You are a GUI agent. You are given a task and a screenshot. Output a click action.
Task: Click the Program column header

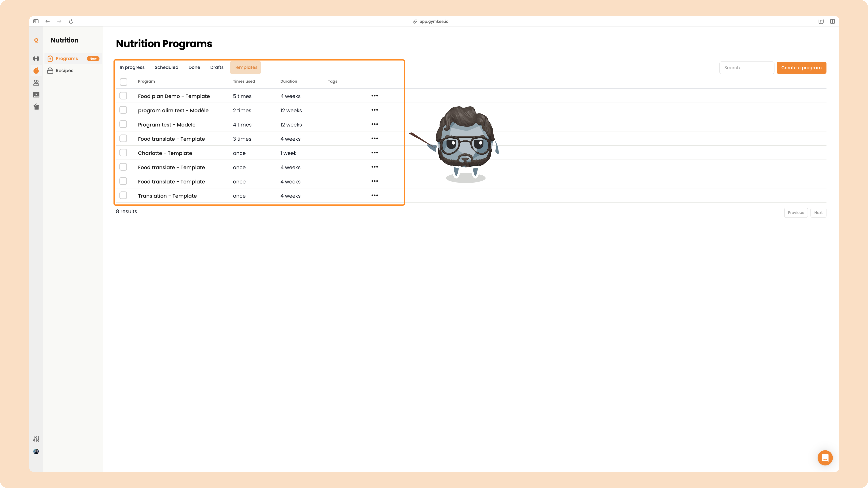(146, 81)
